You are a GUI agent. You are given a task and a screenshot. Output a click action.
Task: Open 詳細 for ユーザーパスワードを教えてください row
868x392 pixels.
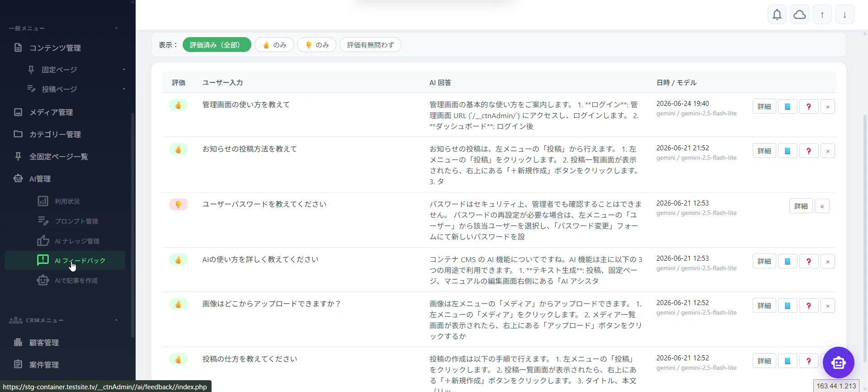(x=801, y=206)
